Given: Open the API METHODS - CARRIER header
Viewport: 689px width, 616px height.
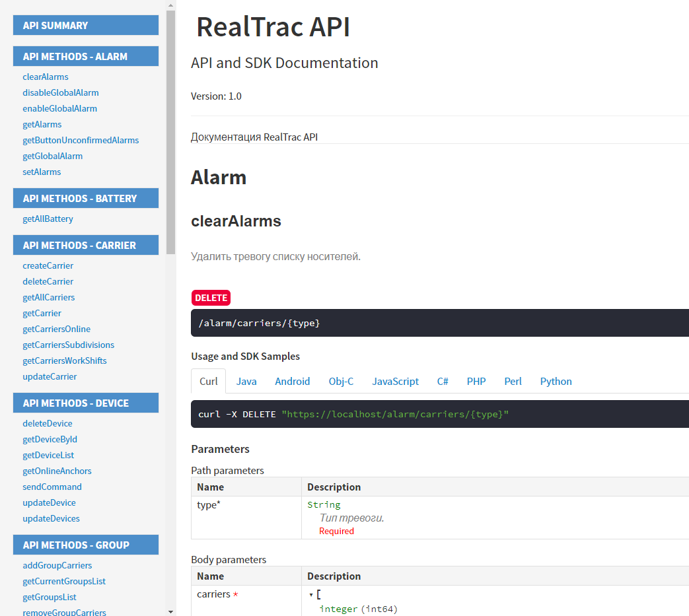Looking at the screenshot, I should tap(86, 245).
